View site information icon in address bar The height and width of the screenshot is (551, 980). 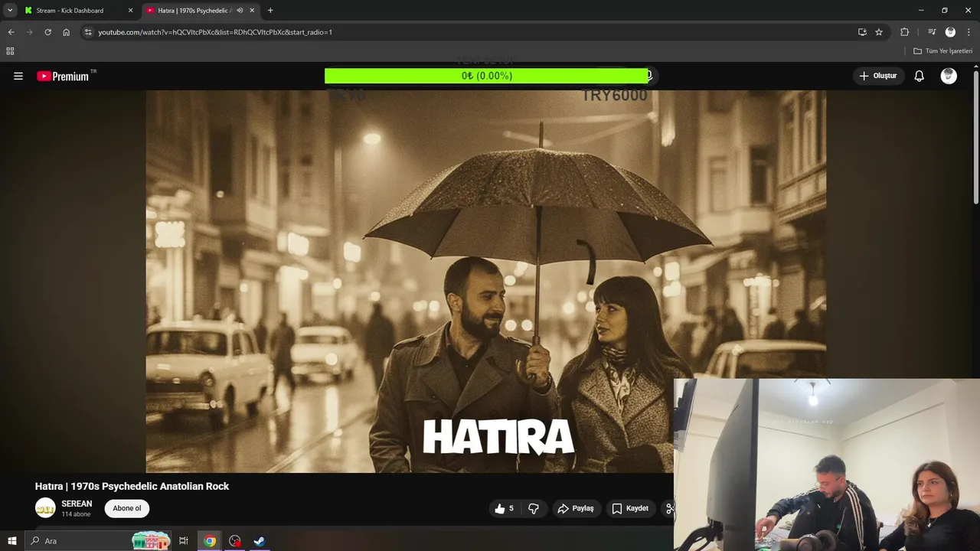pyautogui.click(x=88, y=32)
